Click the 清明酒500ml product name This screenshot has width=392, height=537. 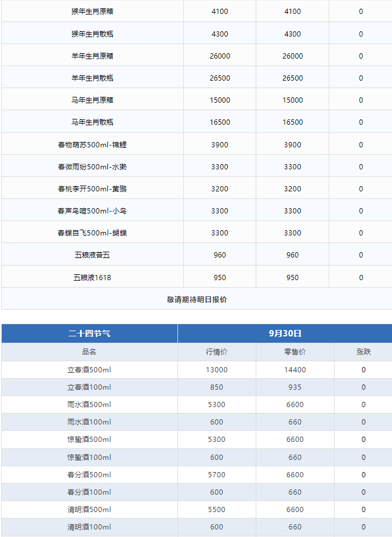point(89,510)
